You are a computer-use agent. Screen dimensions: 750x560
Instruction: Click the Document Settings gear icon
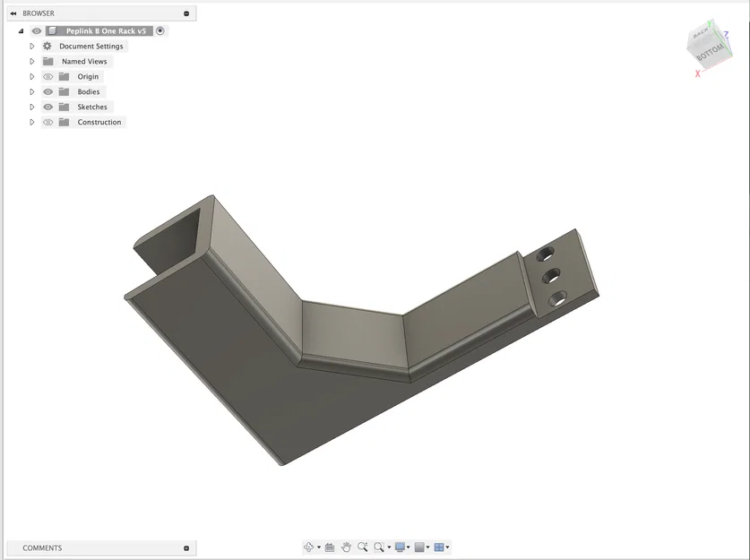47,46
